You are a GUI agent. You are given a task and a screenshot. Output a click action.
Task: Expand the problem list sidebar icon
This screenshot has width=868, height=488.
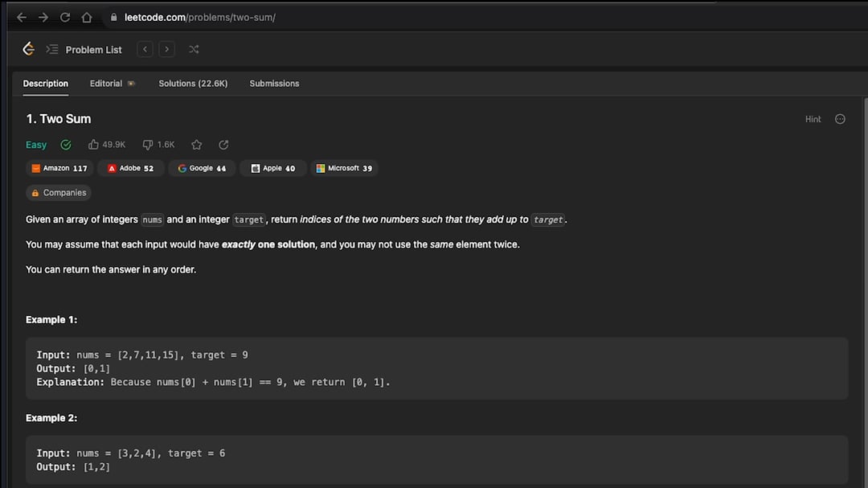click(x=52, y=49)
